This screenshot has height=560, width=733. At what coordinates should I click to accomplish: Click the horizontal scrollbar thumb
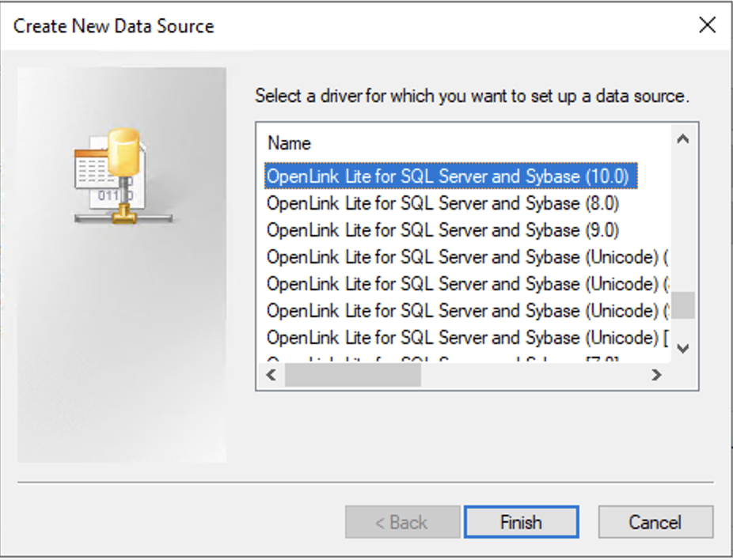point(352,376)
